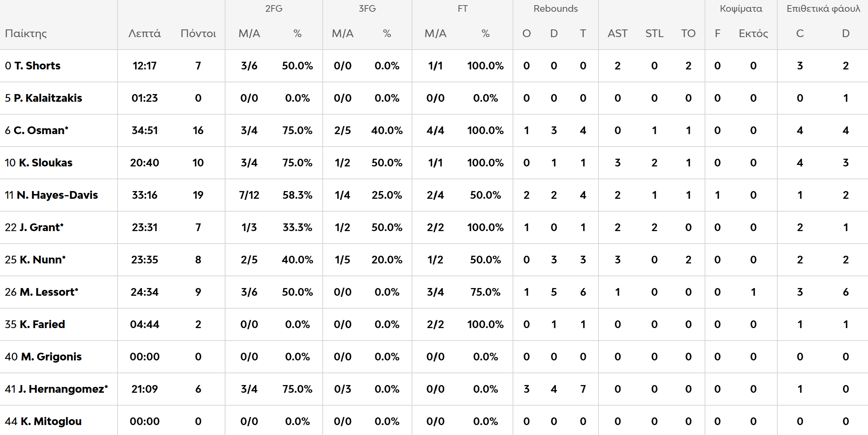Select C. Osman in the player list
The image size is (868, 435).
[41, 130]
